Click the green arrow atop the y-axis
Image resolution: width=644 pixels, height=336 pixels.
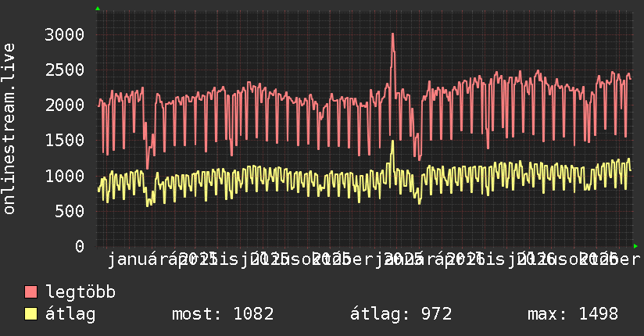[x=98, y=9]
